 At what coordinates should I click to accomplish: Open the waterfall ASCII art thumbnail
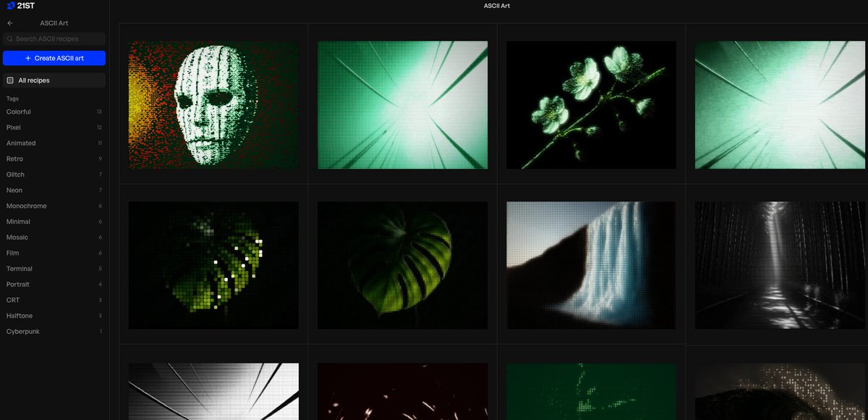tap(592, 265)
